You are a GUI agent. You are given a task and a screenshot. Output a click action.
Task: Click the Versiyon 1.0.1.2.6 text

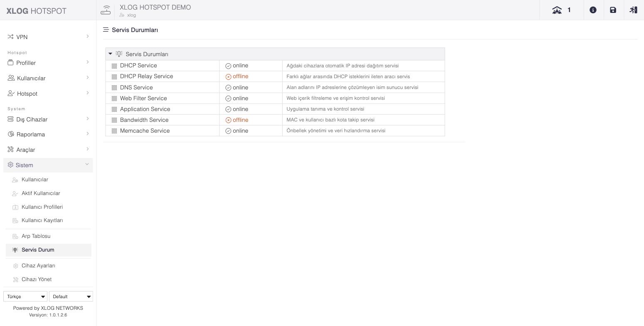point(48,315)
